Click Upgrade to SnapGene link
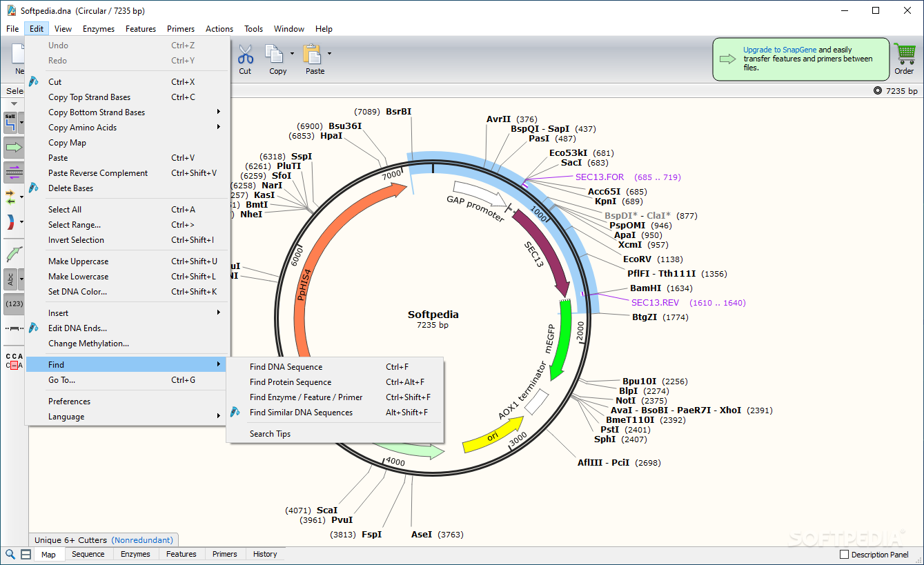 pos(780,50)
